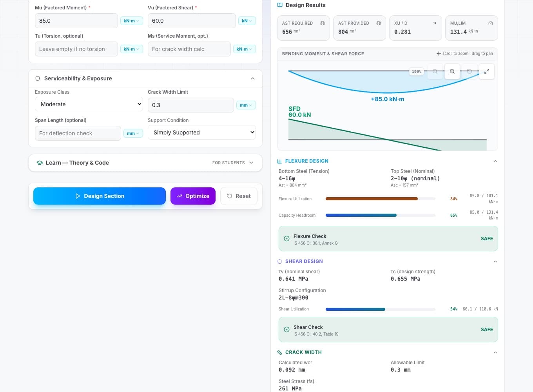Image resolution: width=533 pixels, height=392 pixels.
Task: Click the Span Length input field
Action: tap(78, 133)
